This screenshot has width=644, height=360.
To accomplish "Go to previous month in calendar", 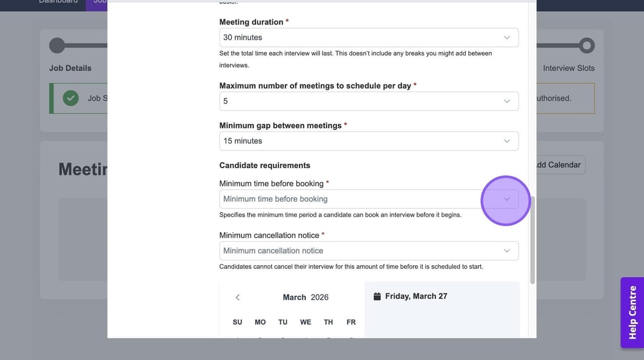I will (x=238, y=297).
